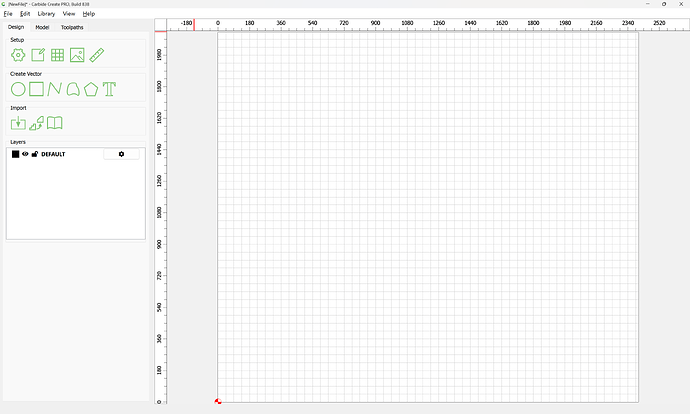Click the DEFAULT layer black color swatch
This screenshot has height=414, width=690.
15,154
